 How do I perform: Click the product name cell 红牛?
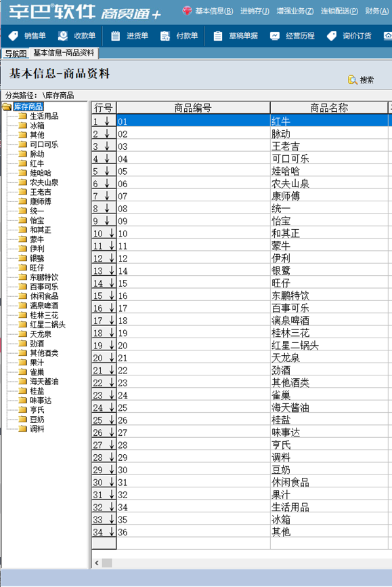[329, 121]
